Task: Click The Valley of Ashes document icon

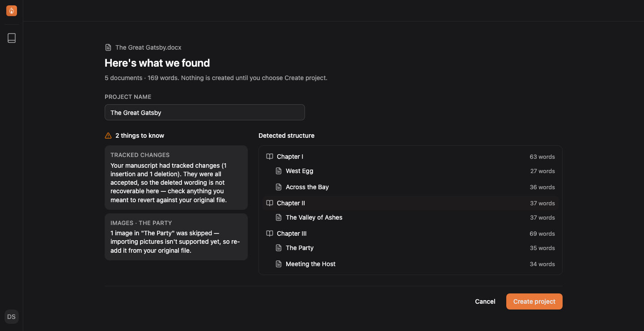Action: pyautogui.click(x=279, y=217)
